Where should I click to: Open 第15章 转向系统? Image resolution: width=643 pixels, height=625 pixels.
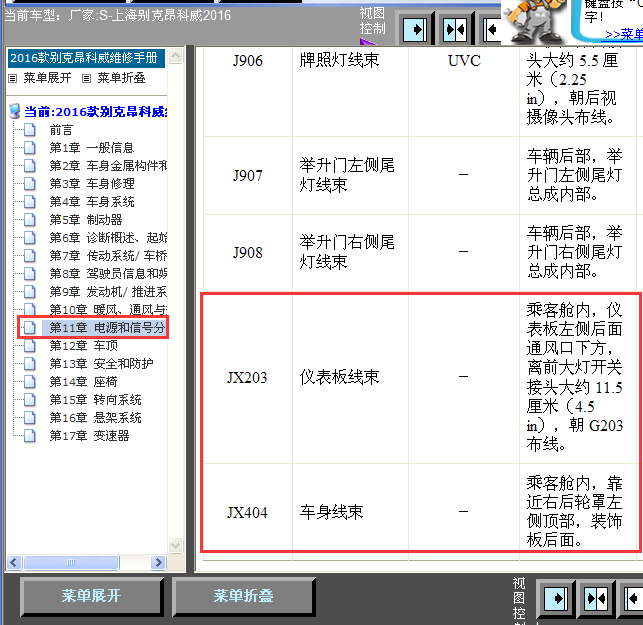[95, 400]
